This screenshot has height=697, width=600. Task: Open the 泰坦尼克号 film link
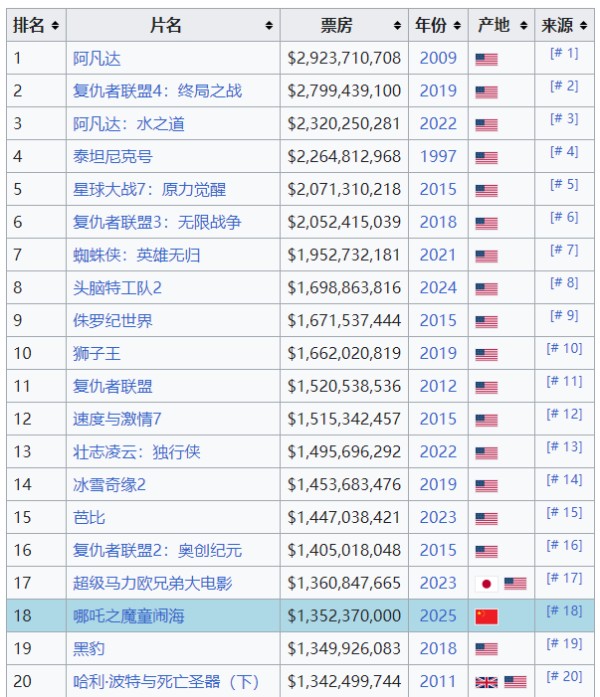(112, 156)
